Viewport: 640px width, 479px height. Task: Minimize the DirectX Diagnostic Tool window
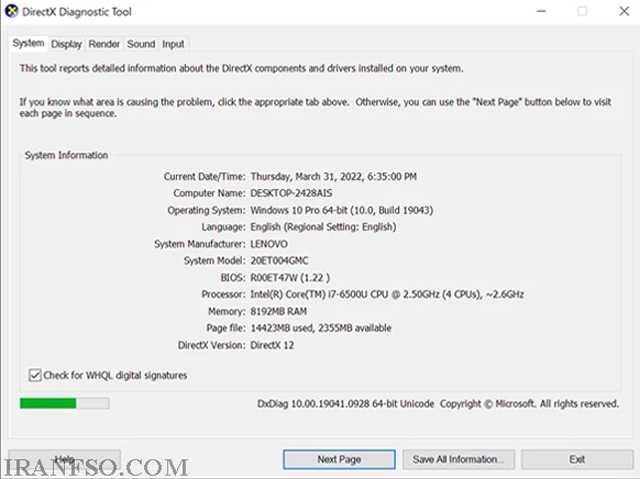tap(541, 11)
